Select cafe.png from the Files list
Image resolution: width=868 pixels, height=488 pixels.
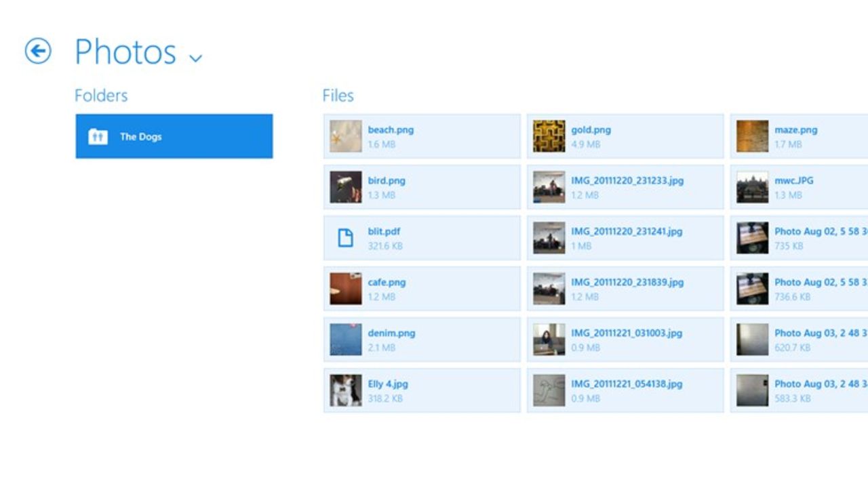420,288
